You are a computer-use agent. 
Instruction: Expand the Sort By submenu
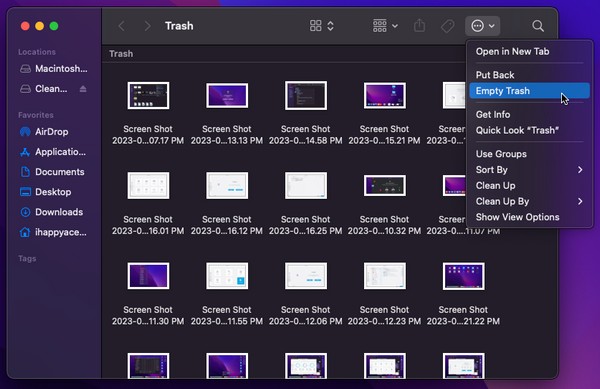click(530, 170)
